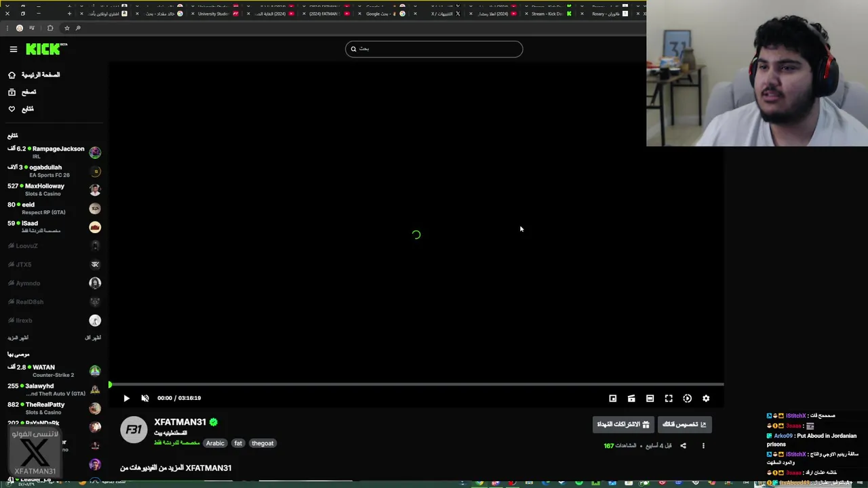Enter fullscreen mode

pos(669,399)
